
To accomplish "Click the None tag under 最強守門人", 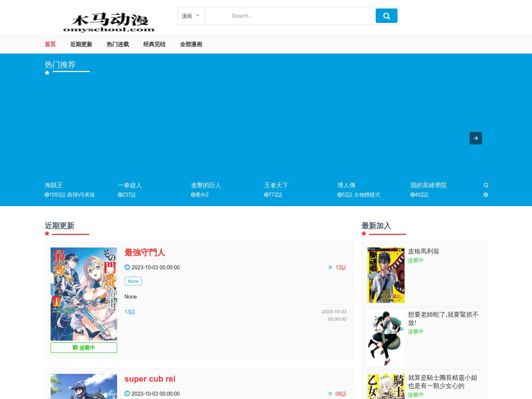I will pos(133,281).
